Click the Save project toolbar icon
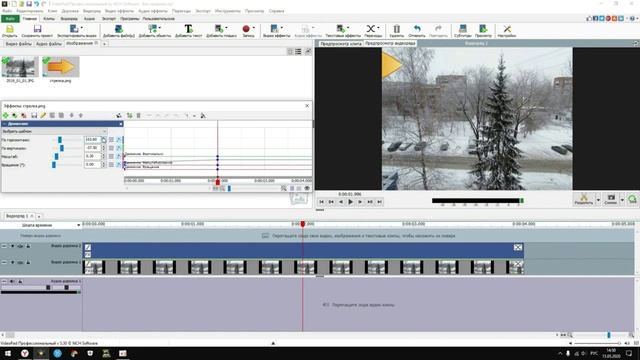This screenshot has height=360, width=640. (37, 29)
